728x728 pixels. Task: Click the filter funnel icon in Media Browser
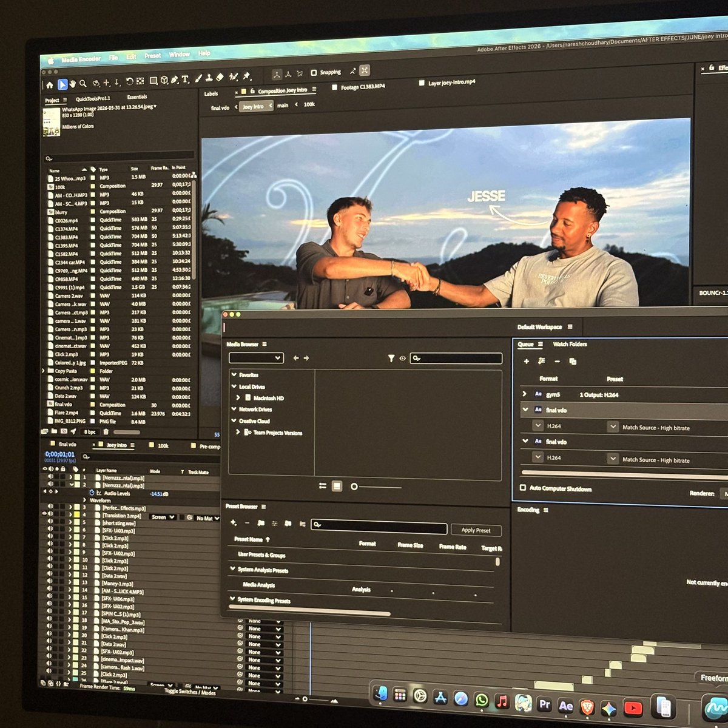click(x=391, y=359)
